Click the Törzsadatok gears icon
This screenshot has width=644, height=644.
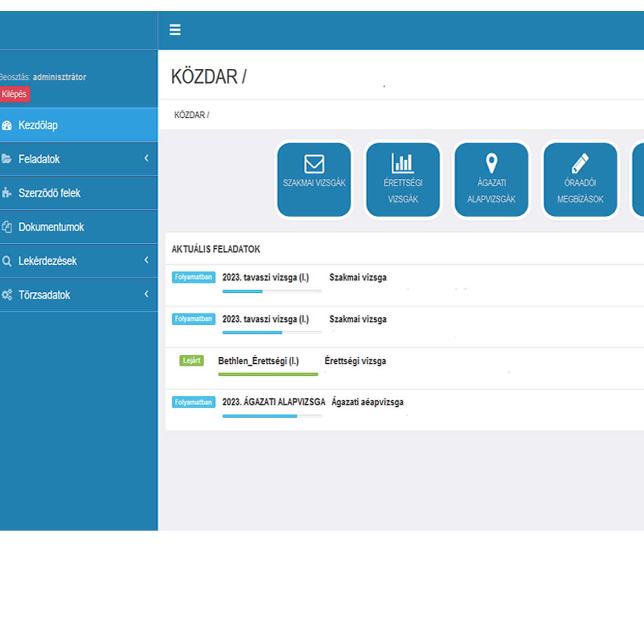tap(7, 295)
